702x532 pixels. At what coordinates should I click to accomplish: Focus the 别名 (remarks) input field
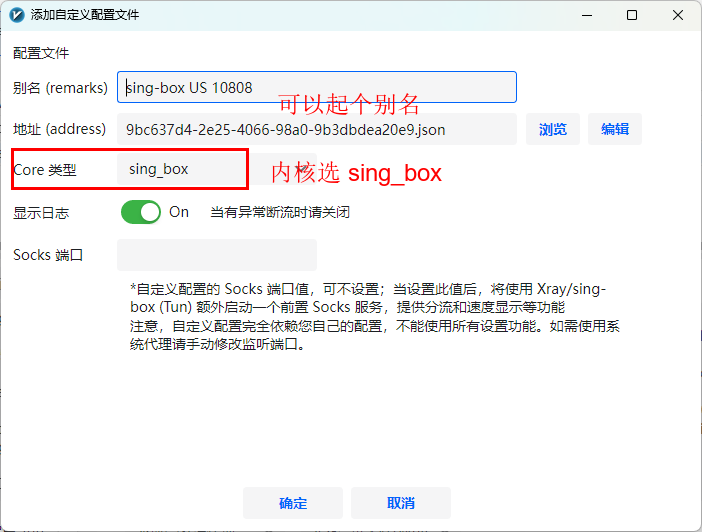(x=317, y=87)
